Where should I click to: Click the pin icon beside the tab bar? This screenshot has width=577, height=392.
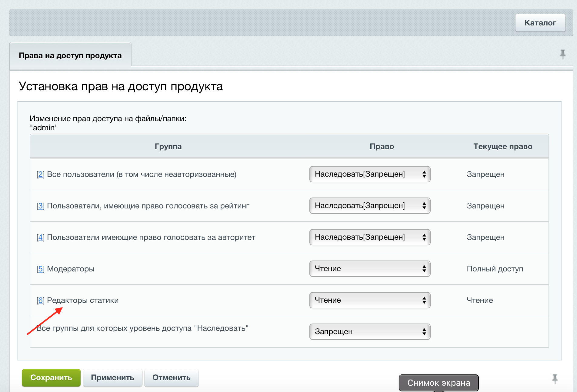click(x=563, y=54)
